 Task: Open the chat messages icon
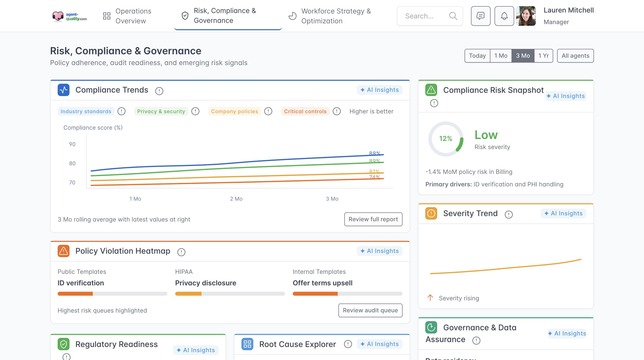[480, 16]
